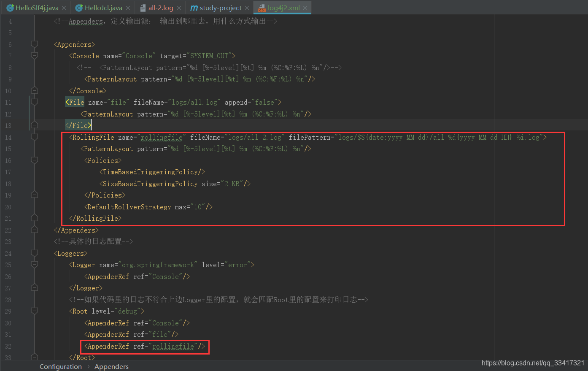Click the comment on line 23
This screenshot has width=588, height=371.
point(93,241)
